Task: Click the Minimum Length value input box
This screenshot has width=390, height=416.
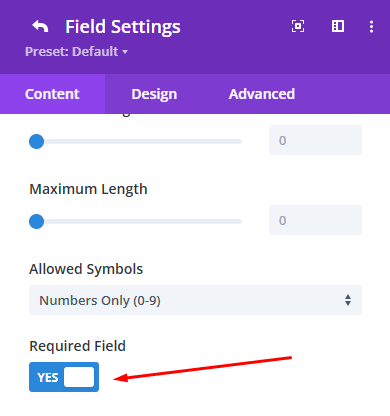Action: click(315, 140)
